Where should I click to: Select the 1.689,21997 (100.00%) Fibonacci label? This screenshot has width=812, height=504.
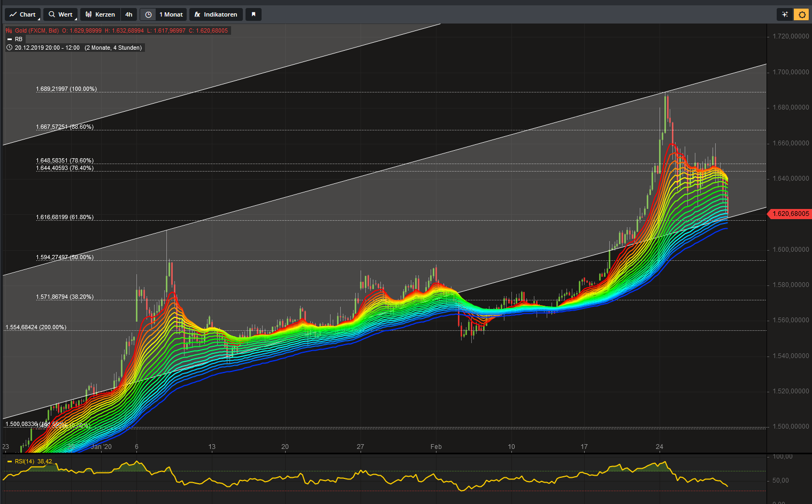point(66,89)
